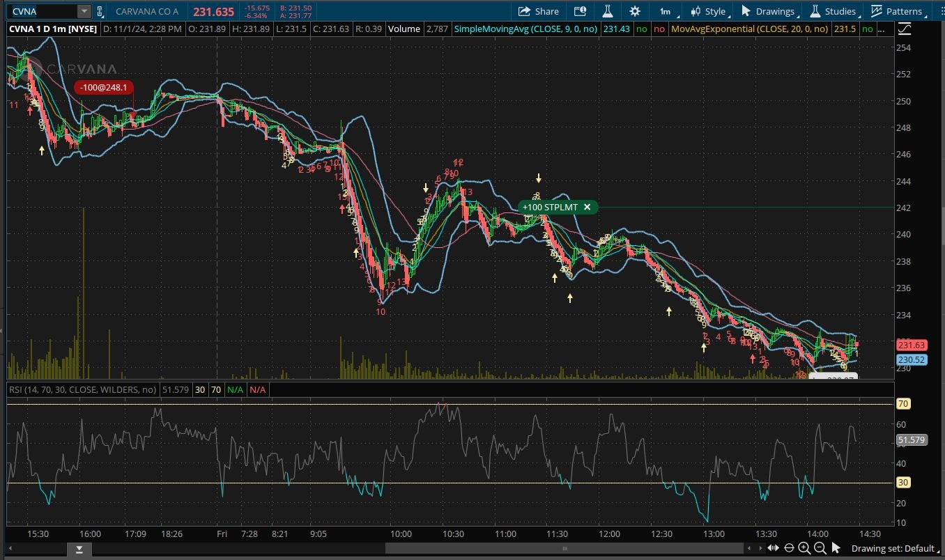945x560 pixels.
Task: Open the Drawing set: Default dropdown
Action: click(x=894, y=548)
